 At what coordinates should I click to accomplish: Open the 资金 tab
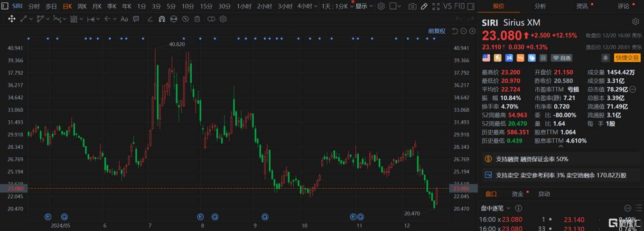[x=517, y=194]
